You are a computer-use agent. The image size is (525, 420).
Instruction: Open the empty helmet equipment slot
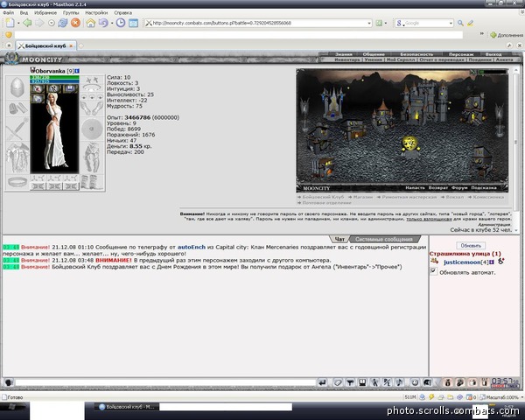pyautogui.click(x=17, y=87)
